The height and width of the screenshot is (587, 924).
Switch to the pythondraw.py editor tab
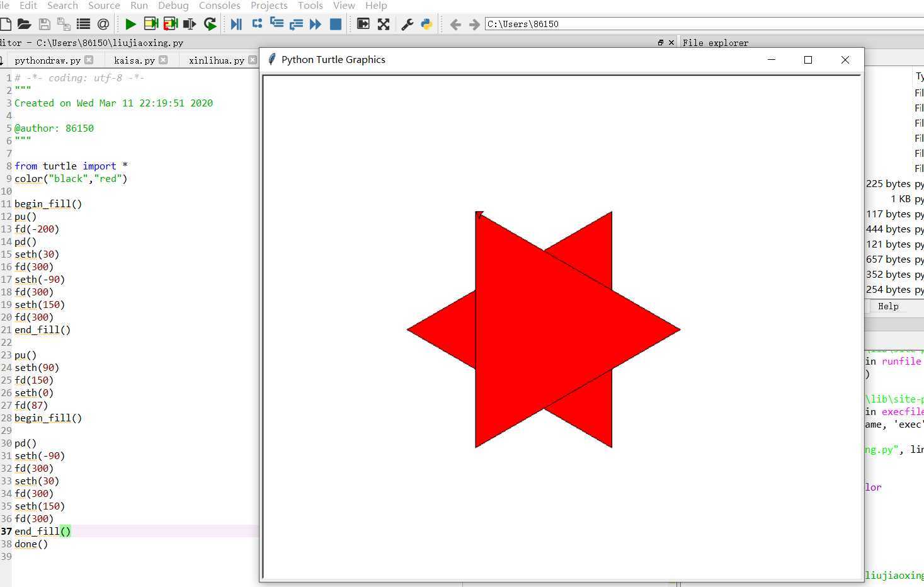click(47, 60)
